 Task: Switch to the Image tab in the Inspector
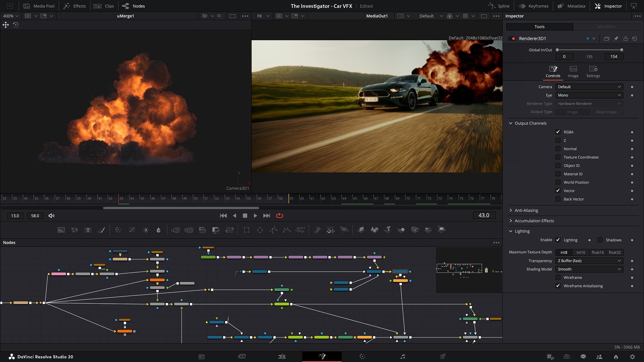(x=573, y=71)
